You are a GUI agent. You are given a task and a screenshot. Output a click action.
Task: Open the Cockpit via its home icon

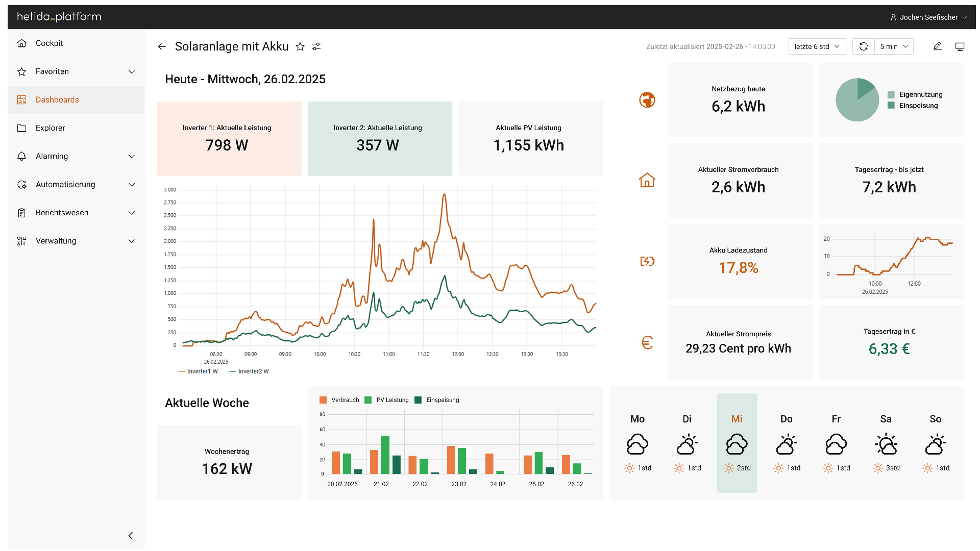pos(21,43)
